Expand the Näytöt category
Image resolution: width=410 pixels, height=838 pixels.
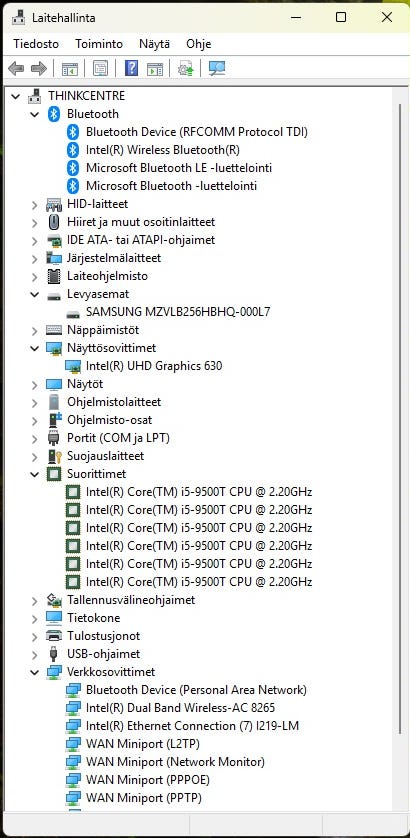34,384
